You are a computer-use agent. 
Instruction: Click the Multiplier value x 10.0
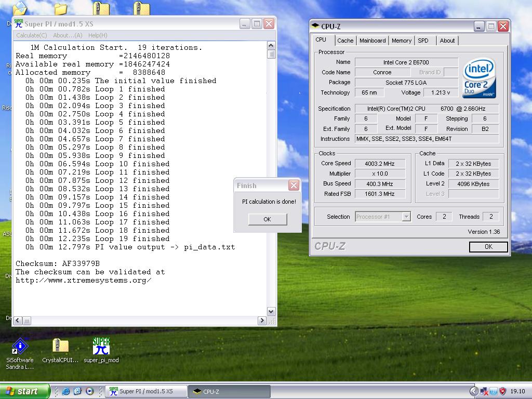click(380, 174)
